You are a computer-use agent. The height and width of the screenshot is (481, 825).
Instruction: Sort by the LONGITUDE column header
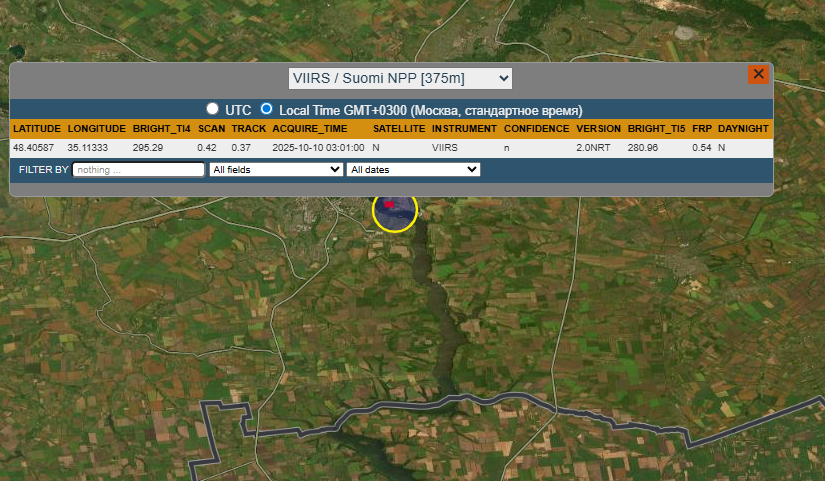(x=97, y=129)
